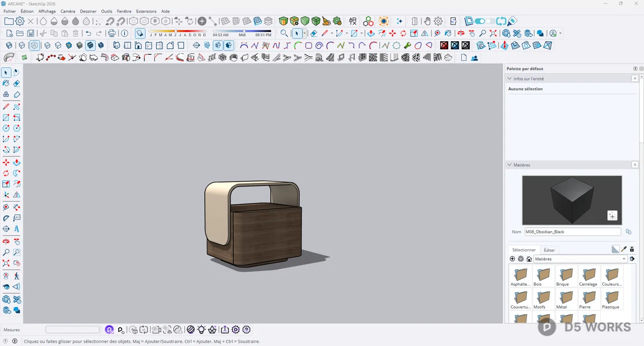The image size is (644, 346).
Task: Go to In Model materials (house icon)
Action: pos(529,259)
